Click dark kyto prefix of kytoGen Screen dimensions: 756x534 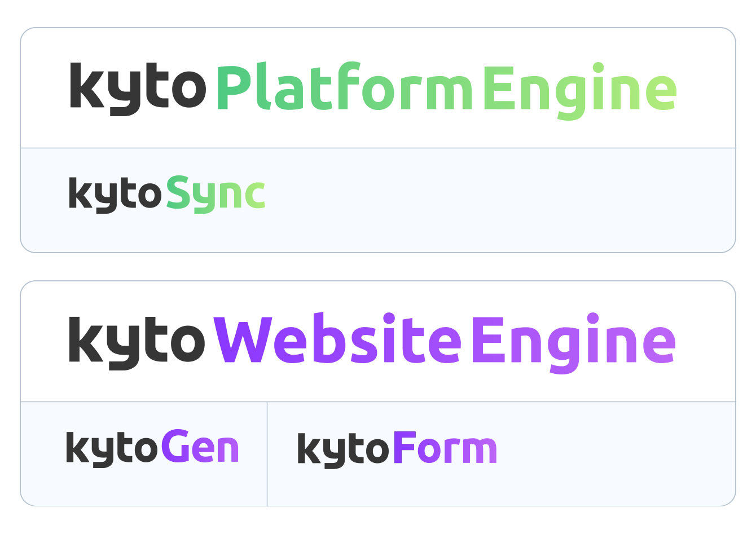pyautogui.click(x=112, y=449)
